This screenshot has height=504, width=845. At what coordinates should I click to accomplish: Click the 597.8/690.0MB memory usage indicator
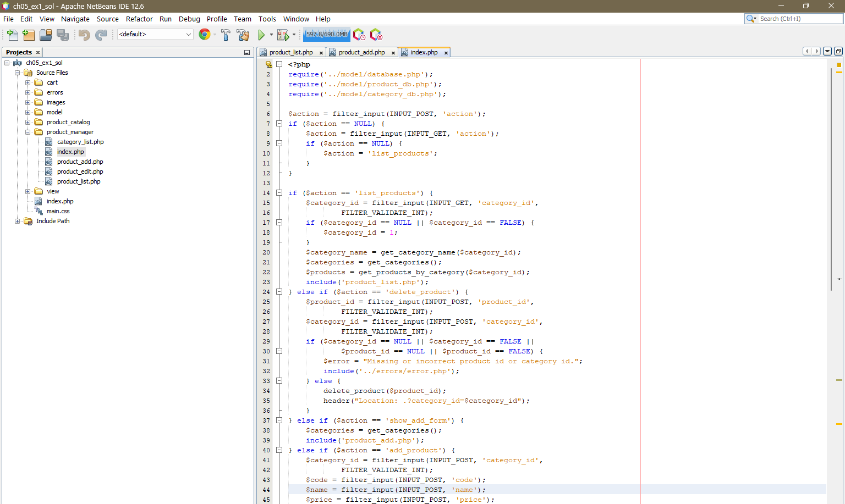pos(326,34)
